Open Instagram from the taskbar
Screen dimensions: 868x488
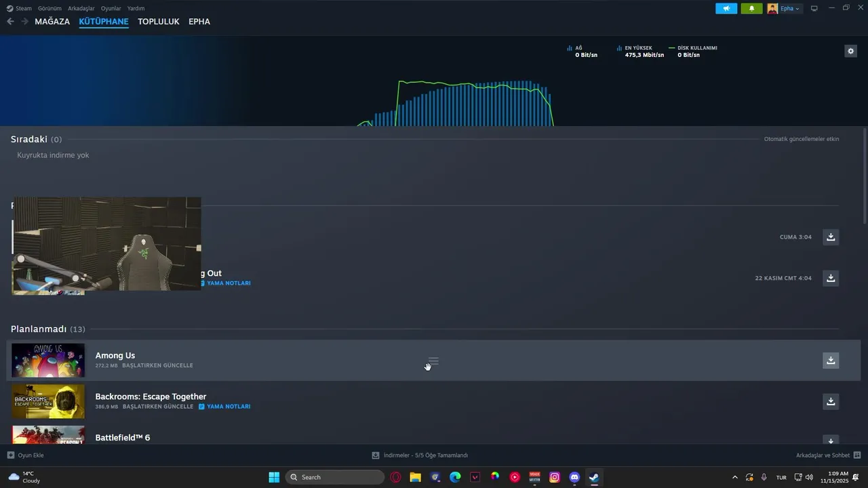(x=554, y=477)
